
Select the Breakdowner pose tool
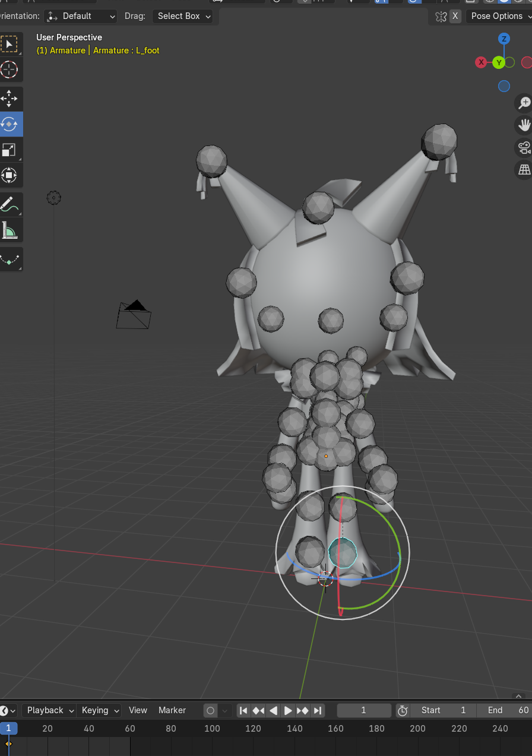pos(9,260)
